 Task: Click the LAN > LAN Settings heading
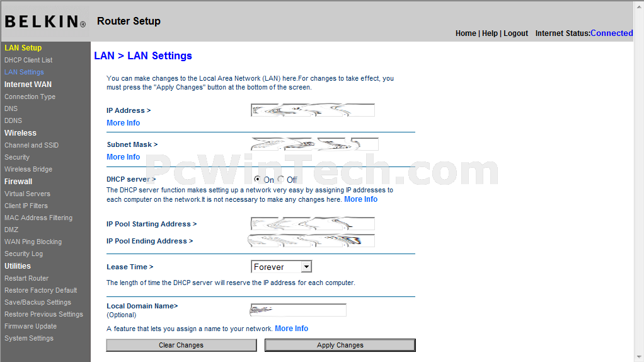click(x=143, y=55)
